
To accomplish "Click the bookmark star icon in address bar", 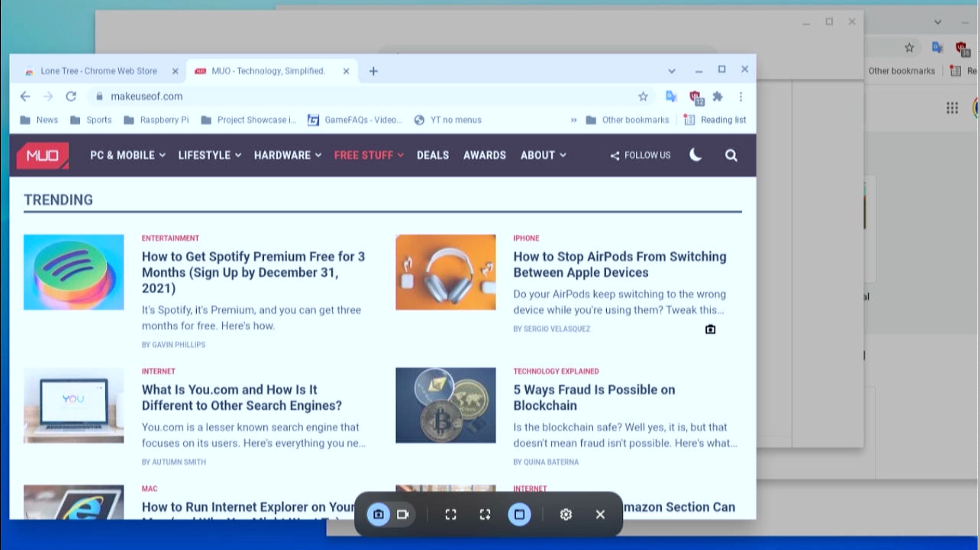I will tap(643, 96).
